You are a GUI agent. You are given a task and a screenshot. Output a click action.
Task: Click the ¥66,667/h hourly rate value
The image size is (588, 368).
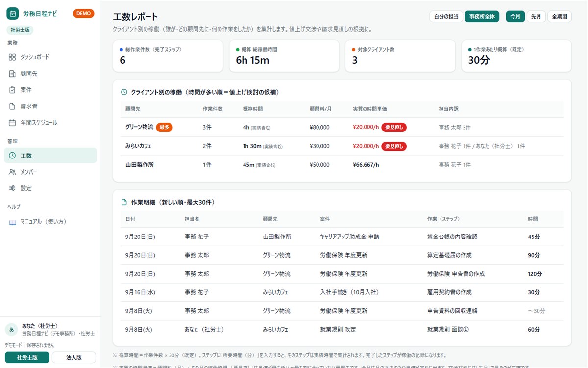click(x=366, y=165)
